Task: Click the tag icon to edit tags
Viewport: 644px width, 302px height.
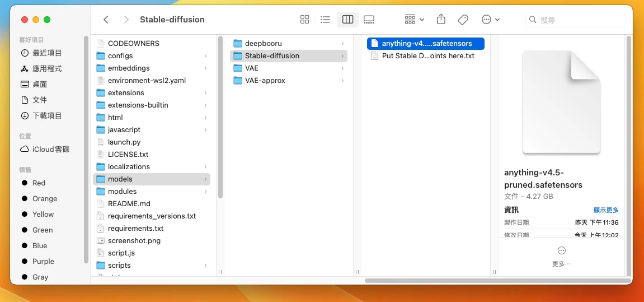Action: point(463,20)
